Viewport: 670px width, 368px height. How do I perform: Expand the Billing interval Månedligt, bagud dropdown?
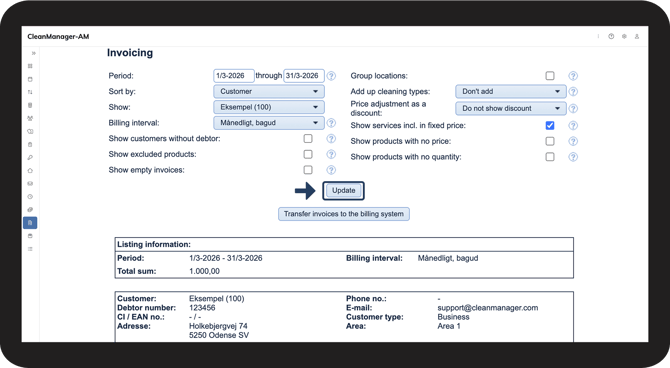click(269, 123)
